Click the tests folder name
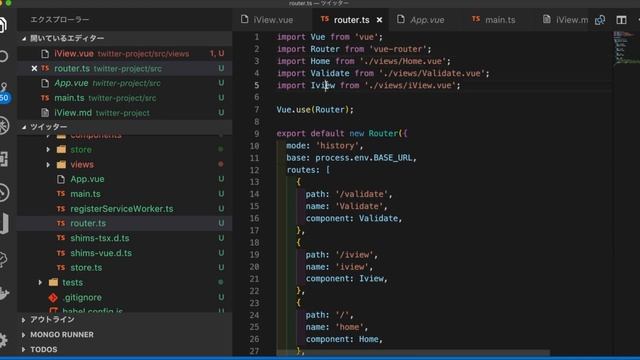Screen dimensions: 640x360 point(73,282)
